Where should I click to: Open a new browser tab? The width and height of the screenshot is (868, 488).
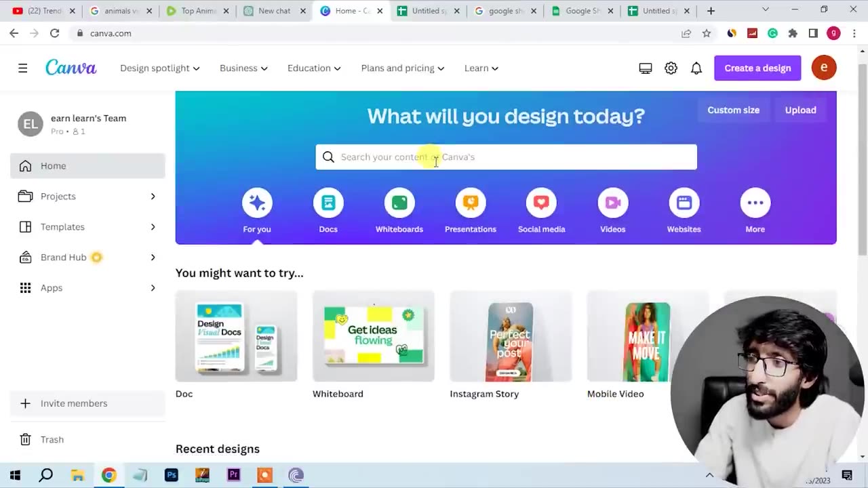click(711, 11)
